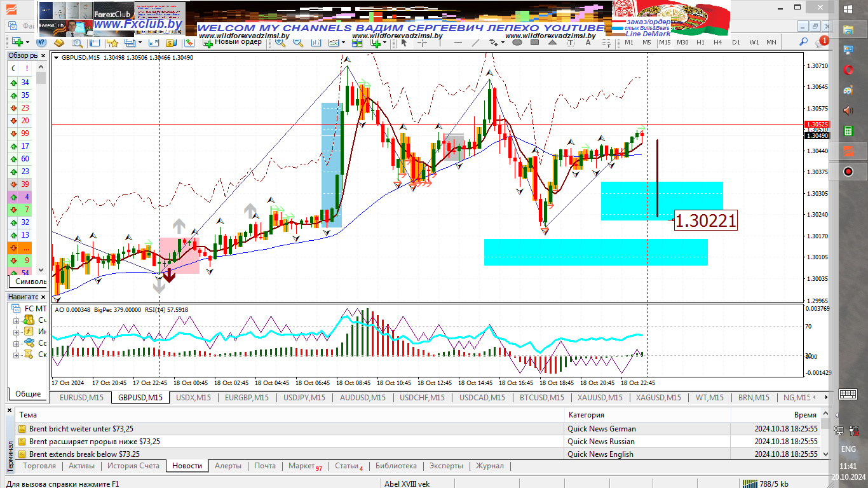Open the Журнал terminal tab
Image resolution: width=868 pixels, height=488 pixels.
click(x=490, y=466)
